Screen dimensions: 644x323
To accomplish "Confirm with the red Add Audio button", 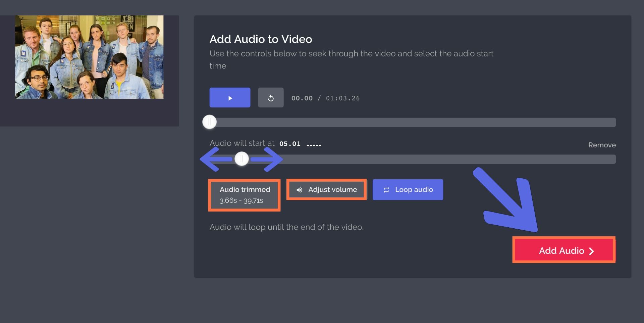I will pos(563,250).
